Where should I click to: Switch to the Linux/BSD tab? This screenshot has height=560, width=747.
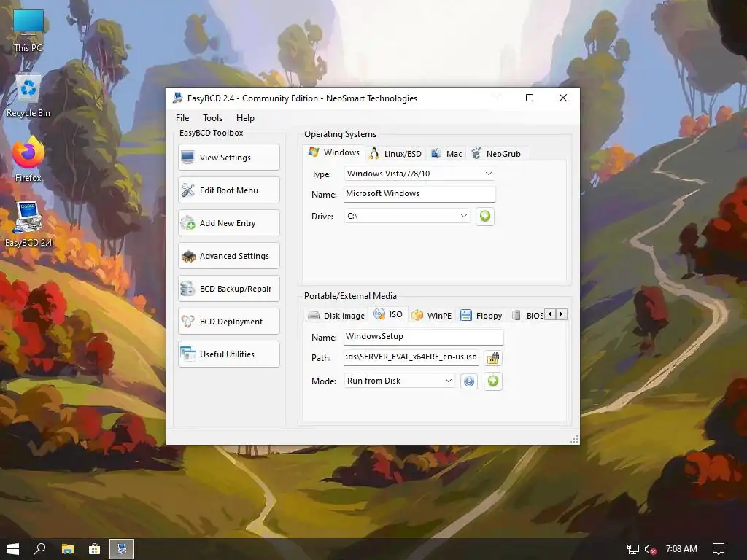(x=396, y=154)
